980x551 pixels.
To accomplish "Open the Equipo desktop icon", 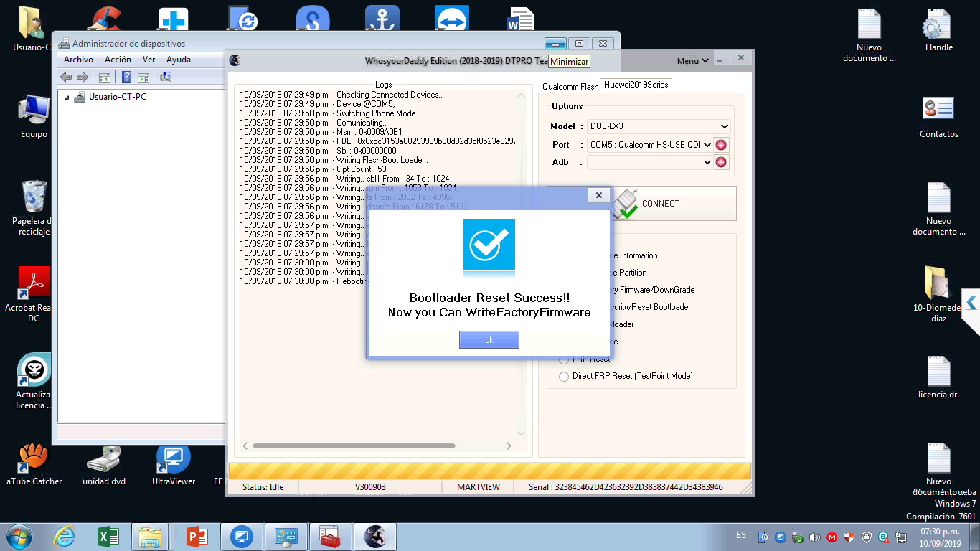I will [33, 116].
